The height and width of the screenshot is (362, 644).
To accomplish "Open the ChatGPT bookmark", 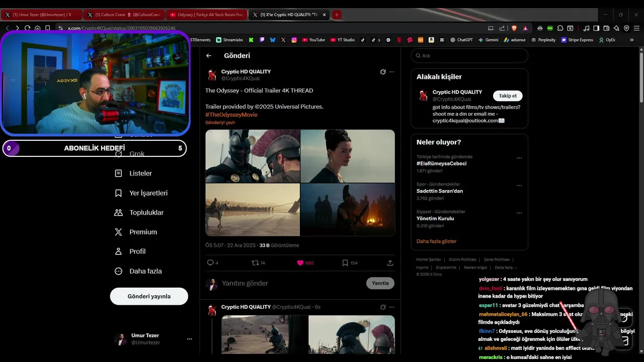I will [x=461, y=40].
